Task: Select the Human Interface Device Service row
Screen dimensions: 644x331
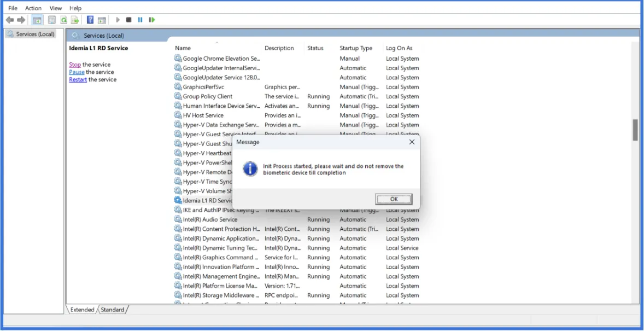Action: tap(298, 106)
